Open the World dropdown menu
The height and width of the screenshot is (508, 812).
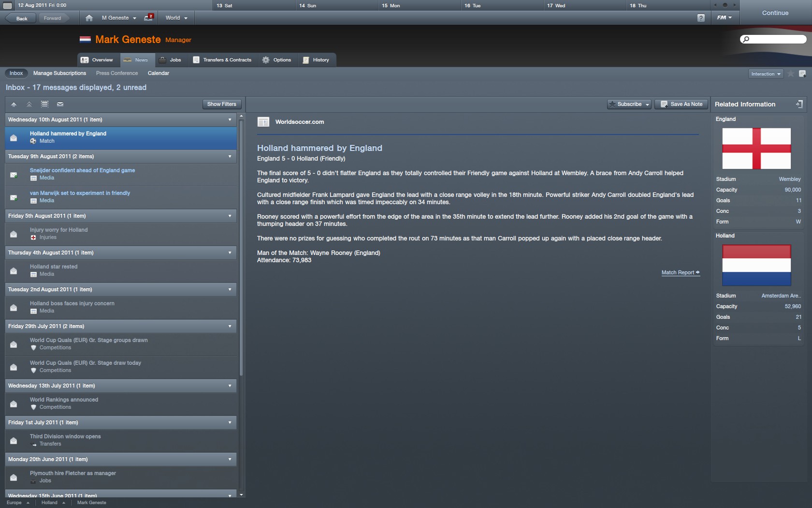tap(176, 18)
